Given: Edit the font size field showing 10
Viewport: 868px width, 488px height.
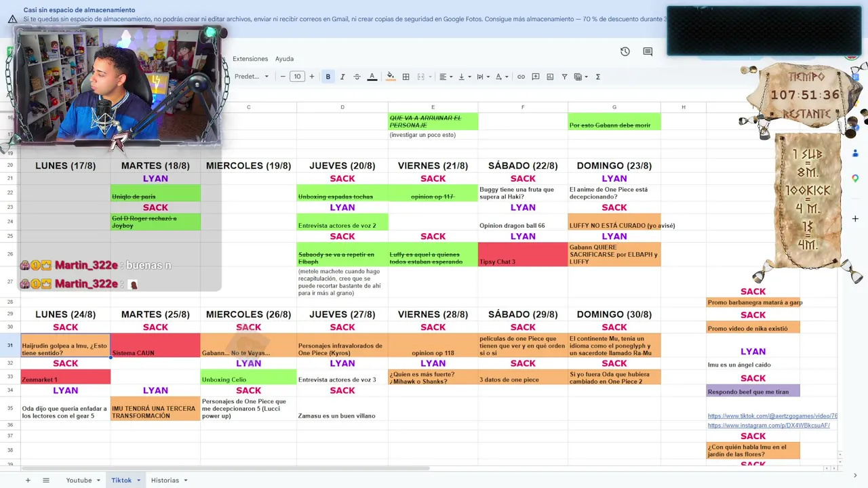Looking at the screenshot, I should (x=297, y=77).
